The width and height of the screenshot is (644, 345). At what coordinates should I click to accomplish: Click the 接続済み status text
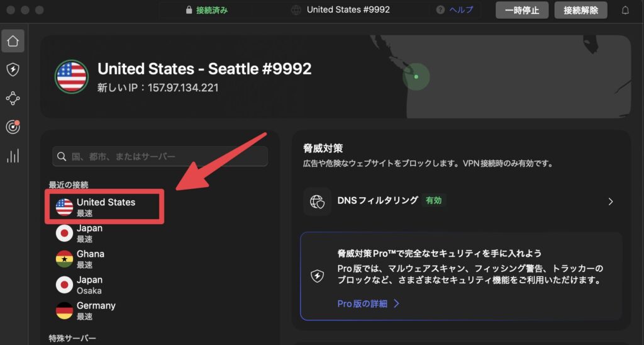[212, 10]
